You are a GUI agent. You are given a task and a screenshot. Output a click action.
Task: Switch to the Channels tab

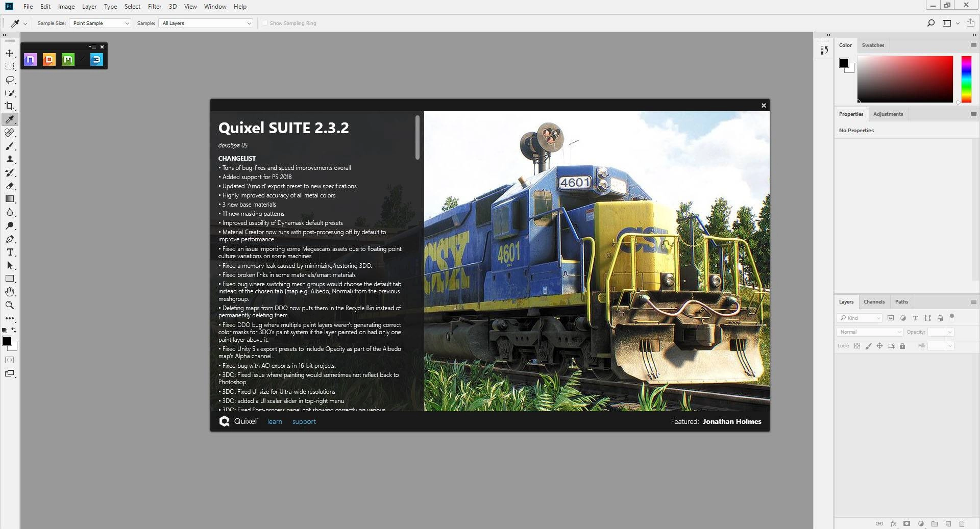click(874, 302)
